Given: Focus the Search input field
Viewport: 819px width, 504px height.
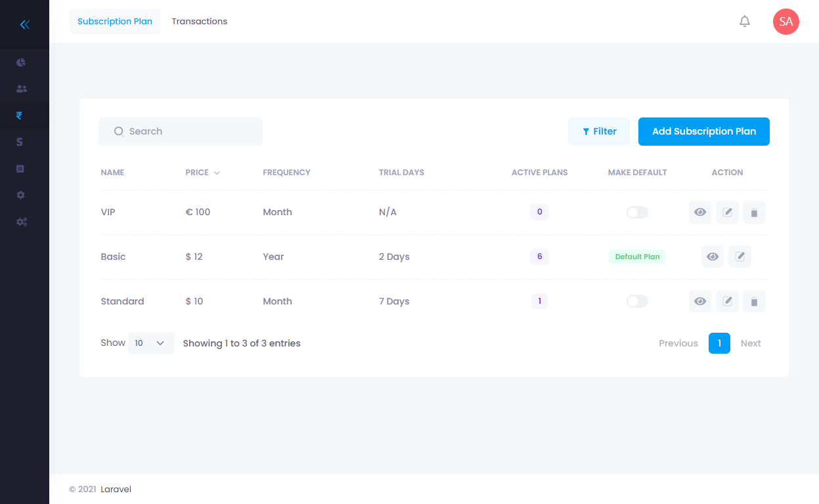Looking at the screenshot, I should pos(187,131).
